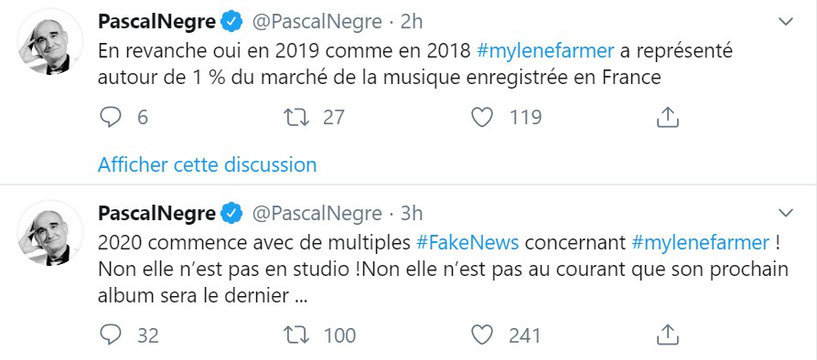
Task: Open @PascalNegre handle on the 3h tweet
Action: tap(317, 213)
